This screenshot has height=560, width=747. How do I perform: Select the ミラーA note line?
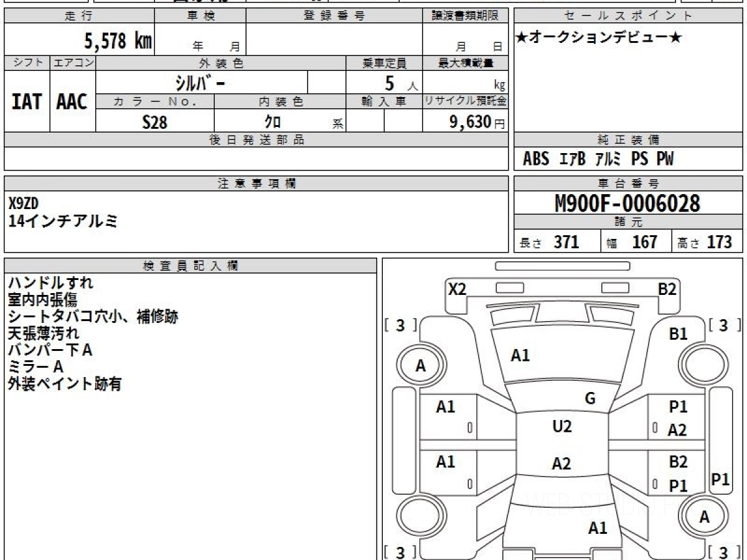click(x=35, y=366)
